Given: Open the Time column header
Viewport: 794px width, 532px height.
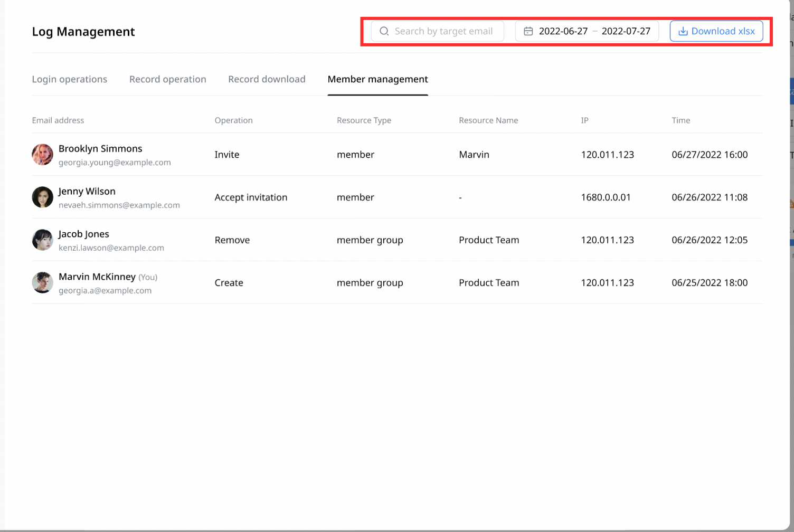Looking at the screenshot, I should pos(680,120).
